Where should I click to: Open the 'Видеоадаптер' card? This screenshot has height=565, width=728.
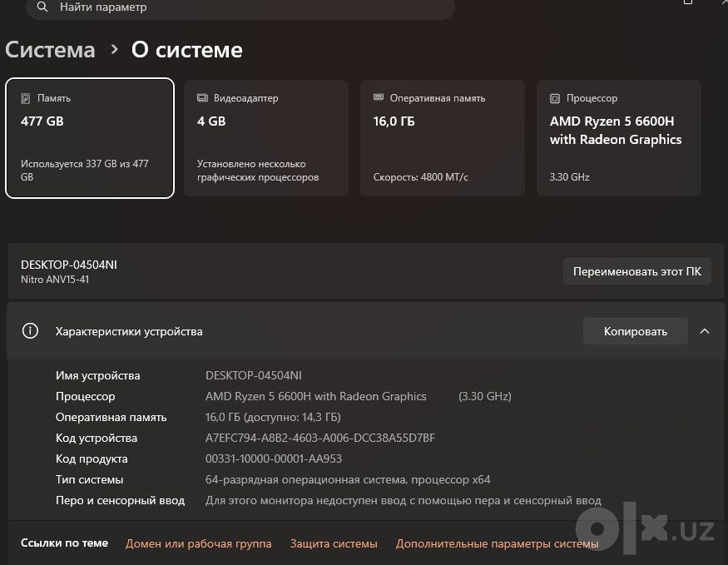266,138
